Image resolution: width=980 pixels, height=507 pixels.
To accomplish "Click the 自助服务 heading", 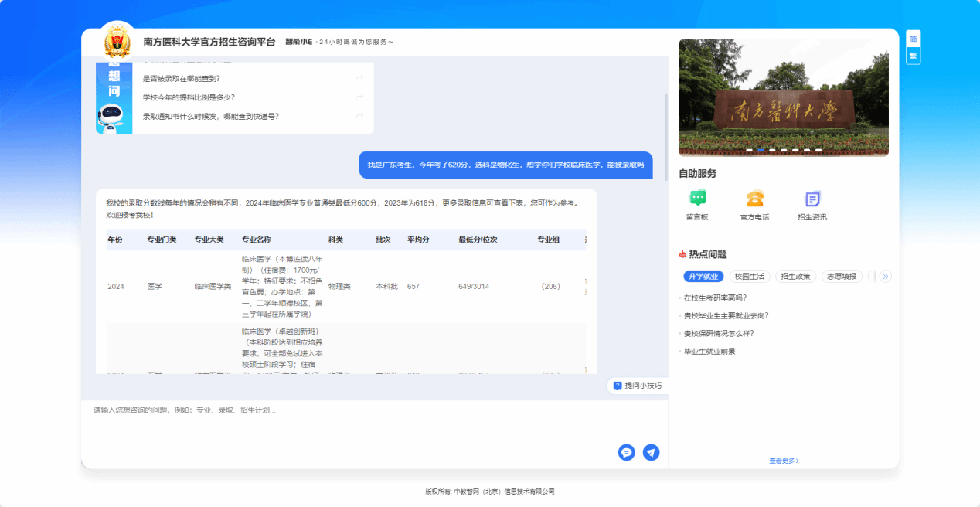I will [x=697, y=173].
